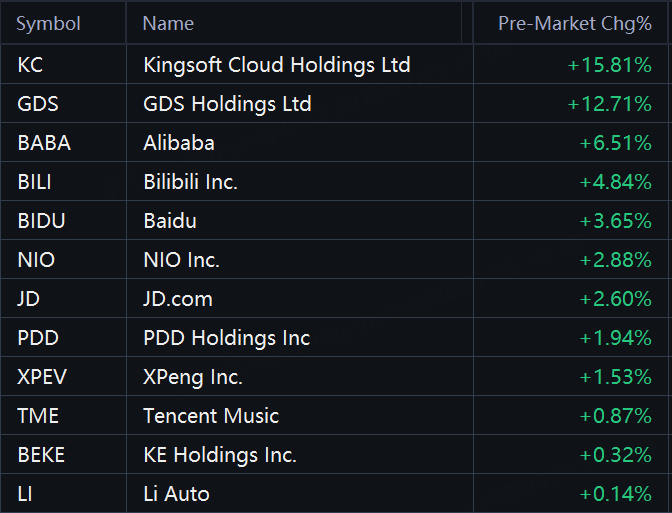Click the BEKE ticker symbol
672x513 pixels.
click(x=41, y=455)
